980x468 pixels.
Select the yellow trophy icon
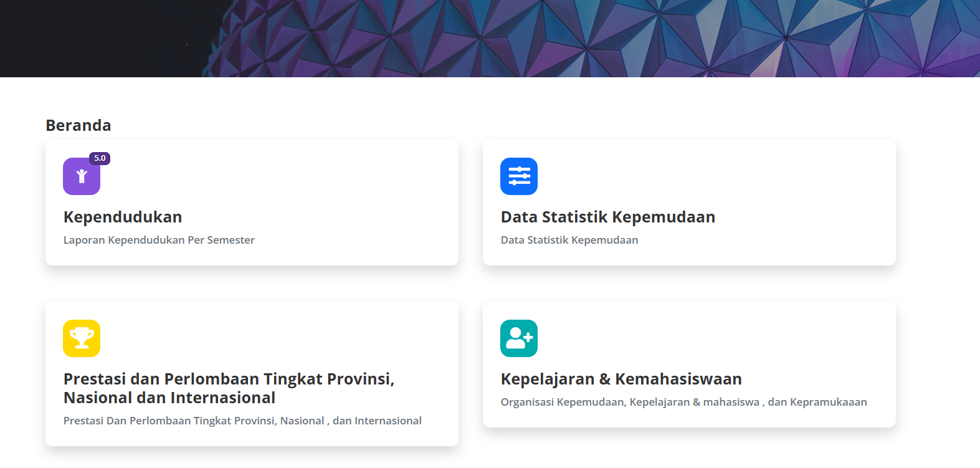pos(81,338)
